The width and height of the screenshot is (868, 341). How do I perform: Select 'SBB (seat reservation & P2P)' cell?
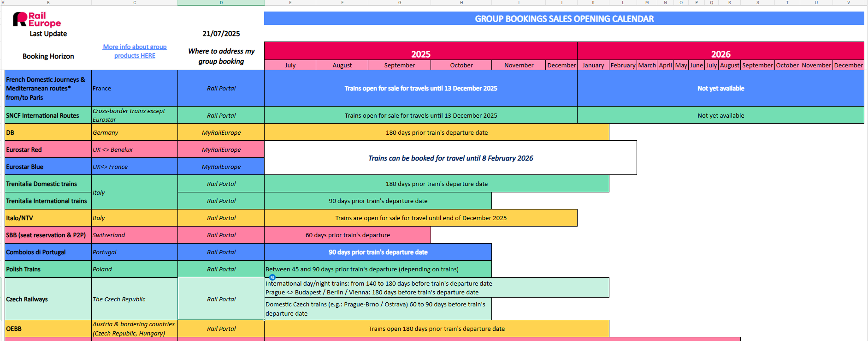click(x=48, y=235)
